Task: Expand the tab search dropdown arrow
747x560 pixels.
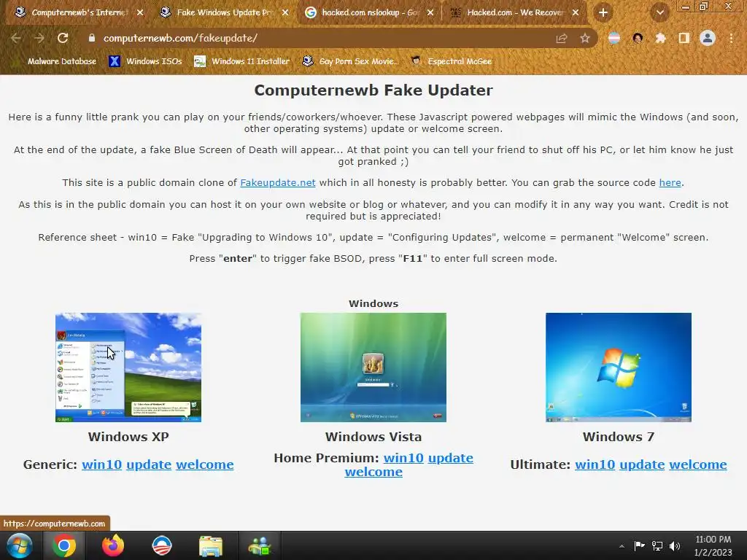Action: coord(659,13)
